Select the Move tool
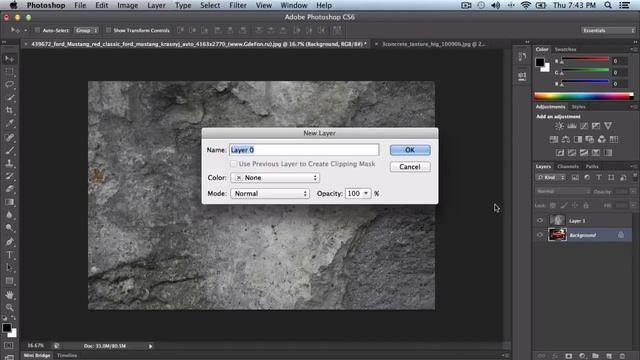Screen dimensions: 640x360 (9, 59)
